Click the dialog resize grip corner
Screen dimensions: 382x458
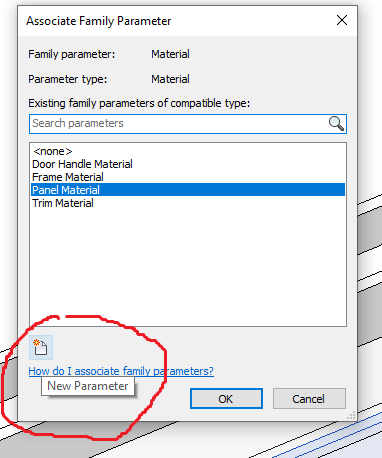[x=351, y=415]
